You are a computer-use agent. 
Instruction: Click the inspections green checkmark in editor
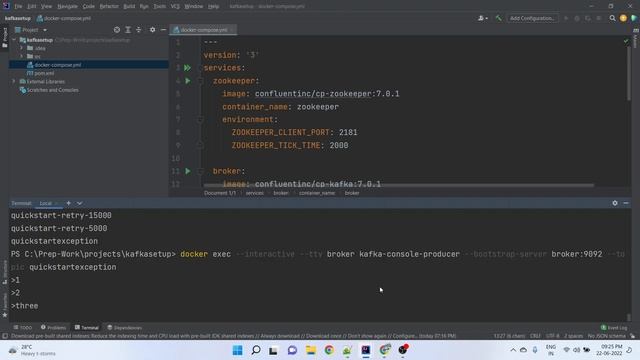pos(626,41)
